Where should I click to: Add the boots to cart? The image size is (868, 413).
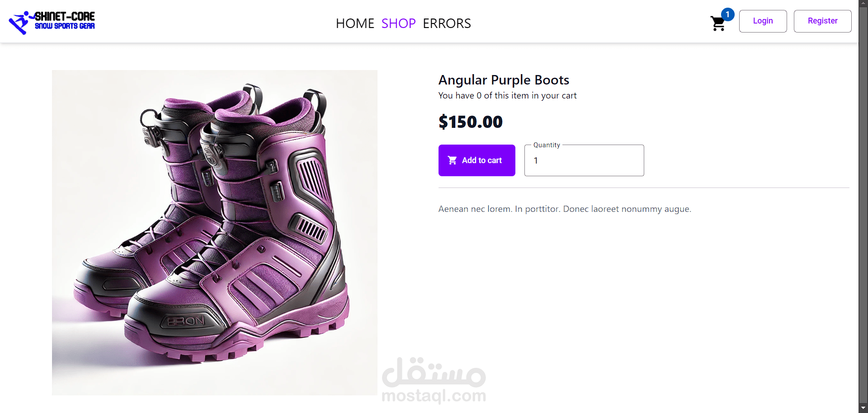tap(476, 160)
